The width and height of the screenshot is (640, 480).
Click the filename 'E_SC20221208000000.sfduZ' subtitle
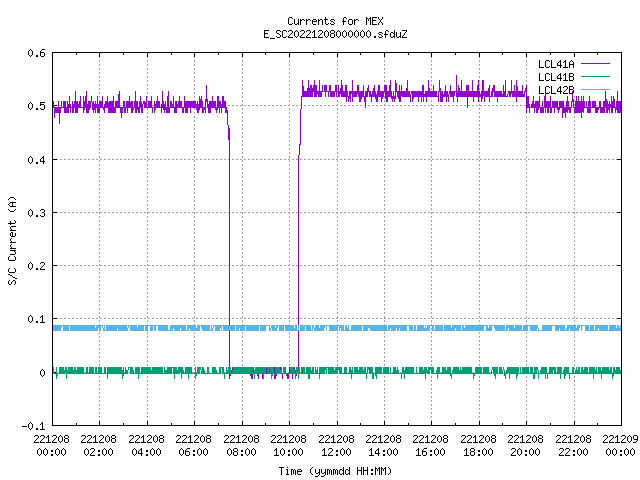click(x=335, y=34)
